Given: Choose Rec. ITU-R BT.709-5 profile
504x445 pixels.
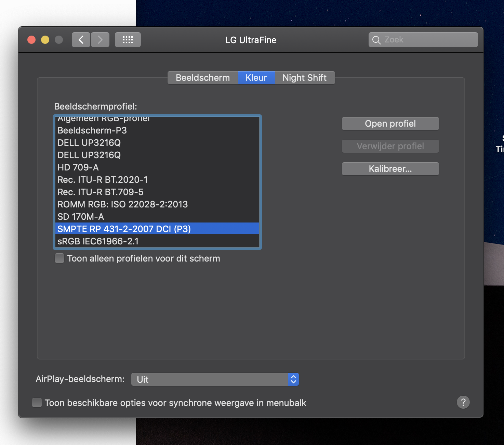Looking at the screenshot, I should [157, 192].
